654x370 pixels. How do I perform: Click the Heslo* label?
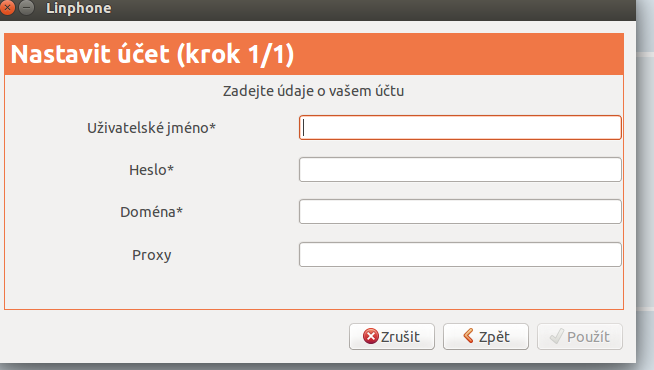[151, 170]
